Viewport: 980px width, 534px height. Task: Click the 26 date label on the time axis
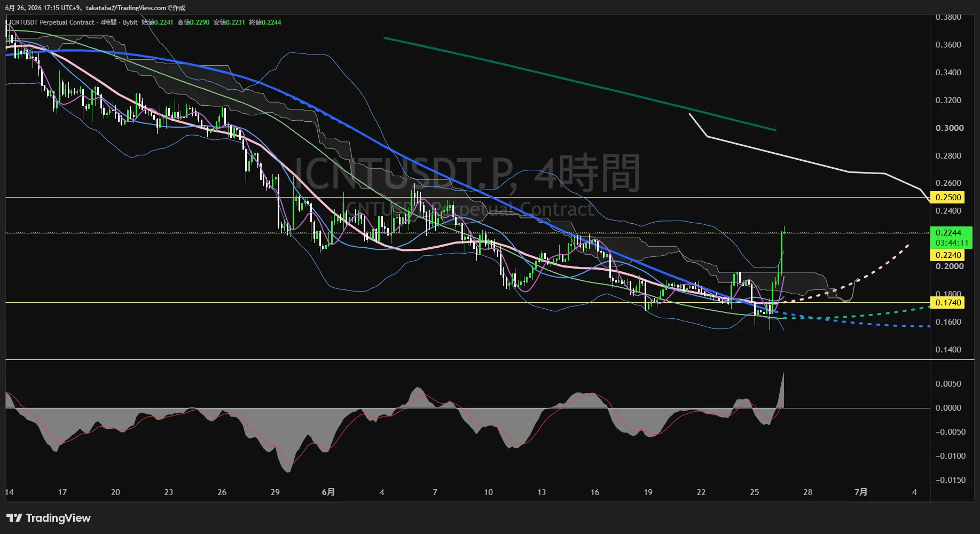222,492
